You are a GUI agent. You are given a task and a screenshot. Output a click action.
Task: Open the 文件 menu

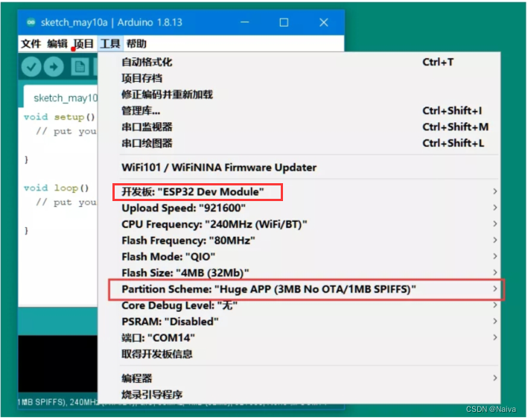pyautogui.click(x=31, y=43)
